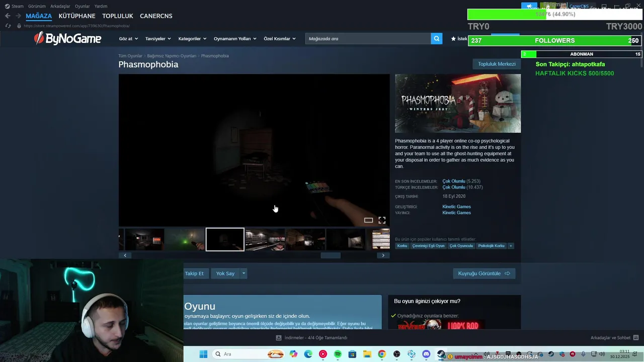Enter fullscreen on the trailer video

click(382, 220)
